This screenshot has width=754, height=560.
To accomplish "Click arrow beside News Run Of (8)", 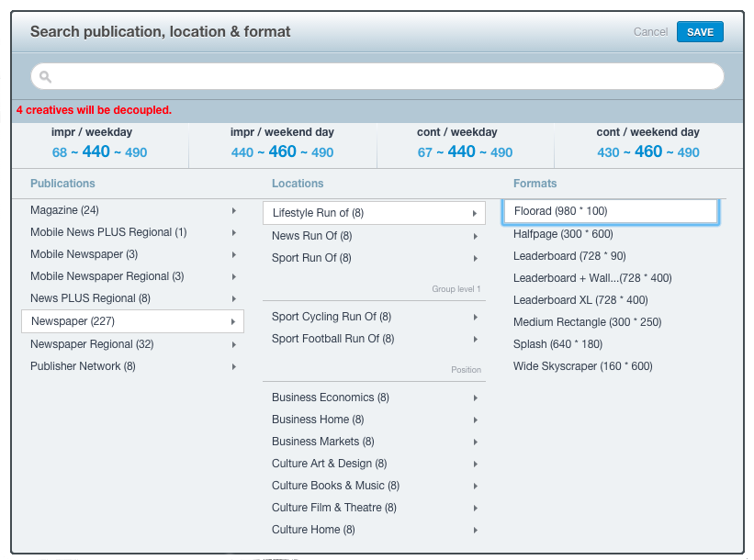I will click(x=475, y=237).
